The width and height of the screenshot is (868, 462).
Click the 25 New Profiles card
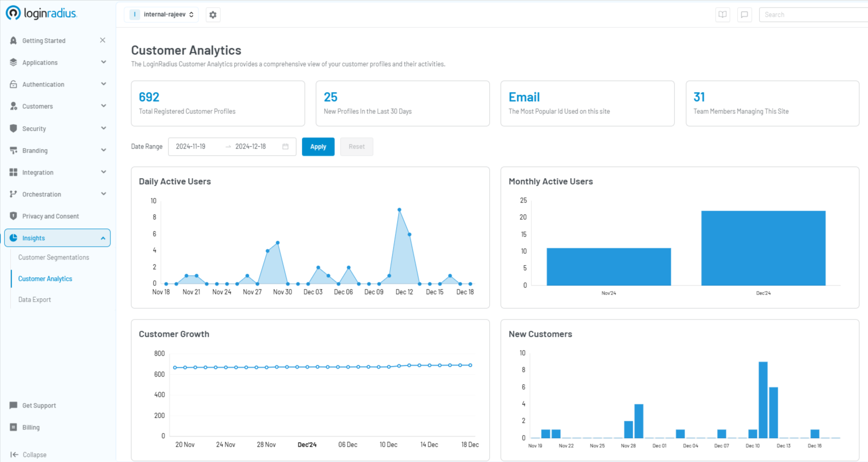[403, 103]
